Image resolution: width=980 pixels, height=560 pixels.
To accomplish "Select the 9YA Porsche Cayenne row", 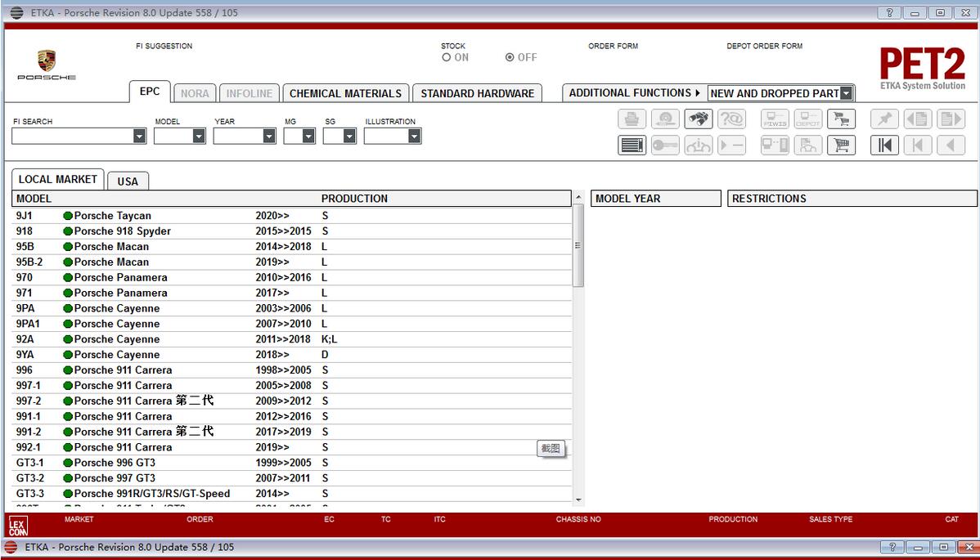I will coord(291,355).
